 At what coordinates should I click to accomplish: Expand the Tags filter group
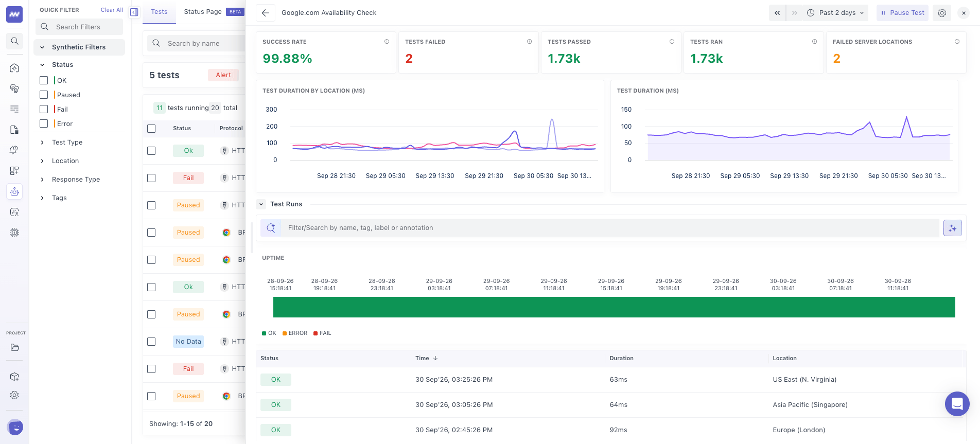(42, 198)
